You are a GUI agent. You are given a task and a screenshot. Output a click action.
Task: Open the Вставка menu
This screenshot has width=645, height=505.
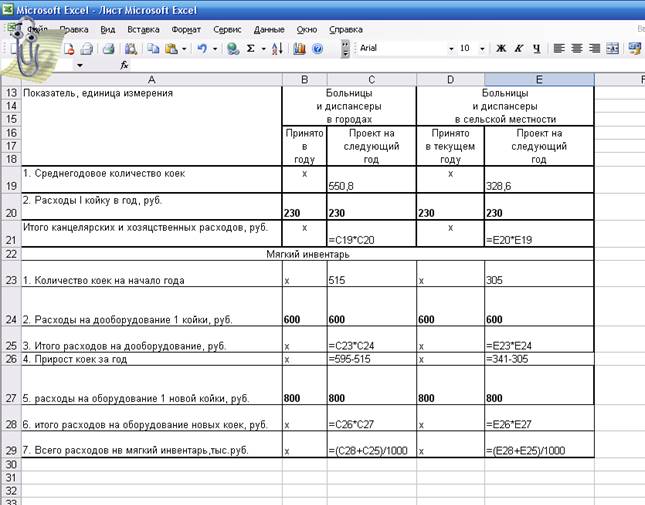(x=143, y=30)
